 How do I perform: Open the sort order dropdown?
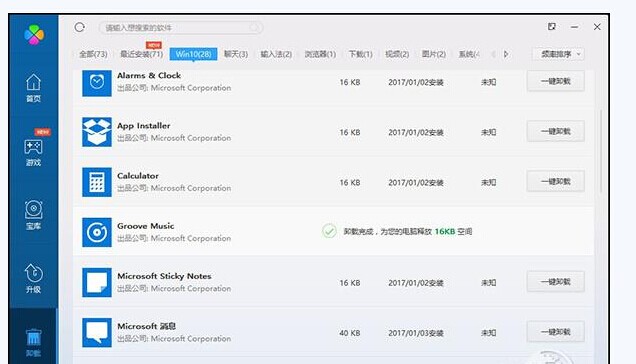click(558, 54)
